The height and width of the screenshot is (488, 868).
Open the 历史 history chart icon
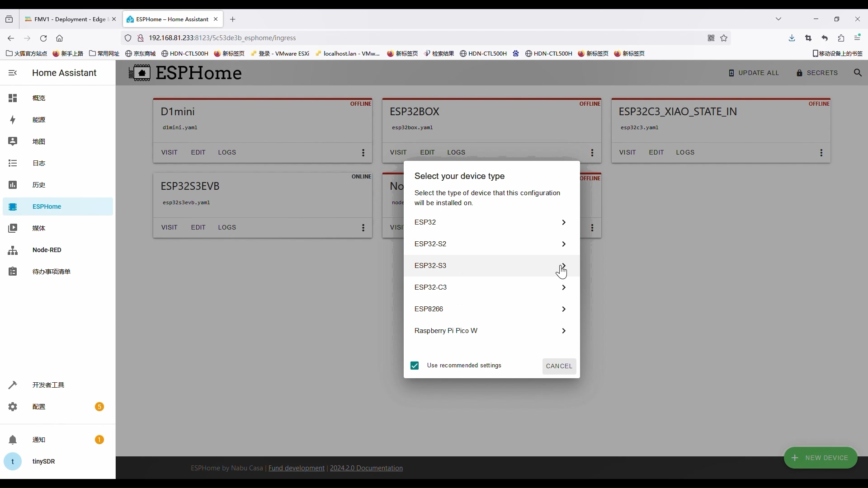[x=13, y=185]
